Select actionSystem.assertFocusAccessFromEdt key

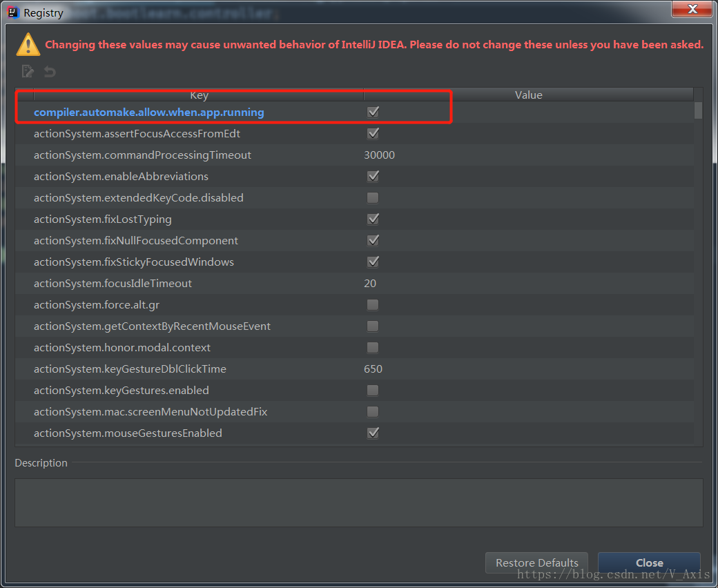(x=137, y=134)
